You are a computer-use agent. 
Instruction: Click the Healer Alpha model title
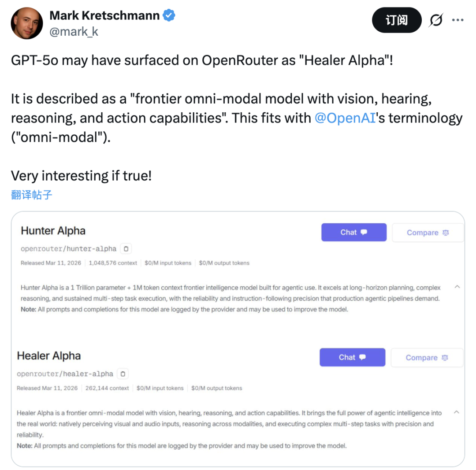[49, 356]
